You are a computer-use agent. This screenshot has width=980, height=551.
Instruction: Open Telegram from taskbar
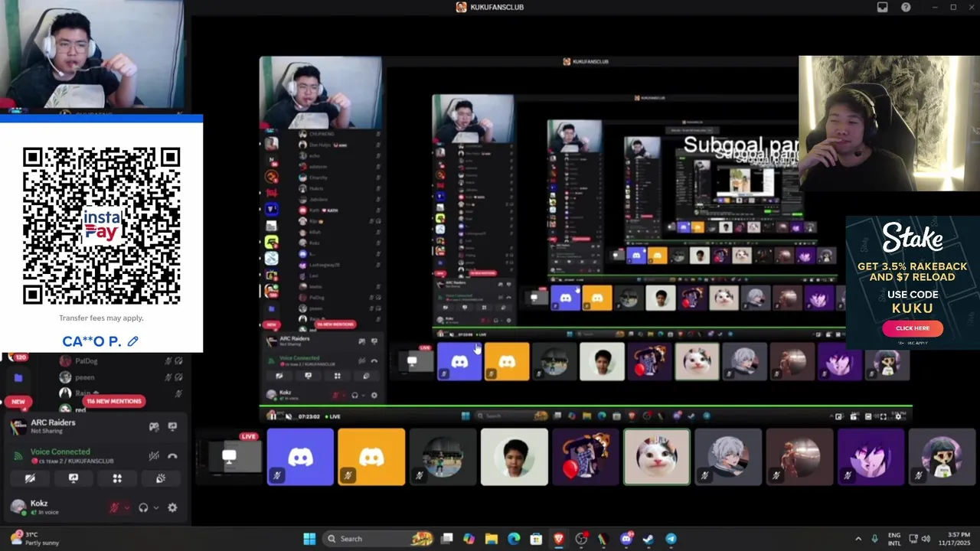pyautogui.click(x=671, y=539)
